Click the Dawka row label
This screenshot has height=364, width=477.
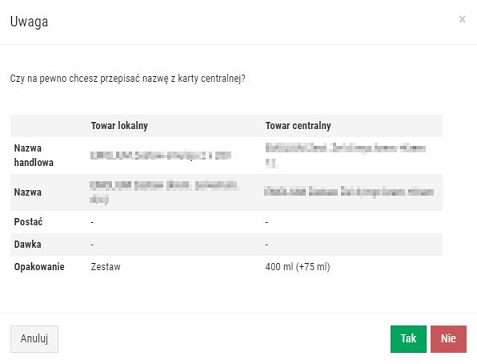[28, 244]
